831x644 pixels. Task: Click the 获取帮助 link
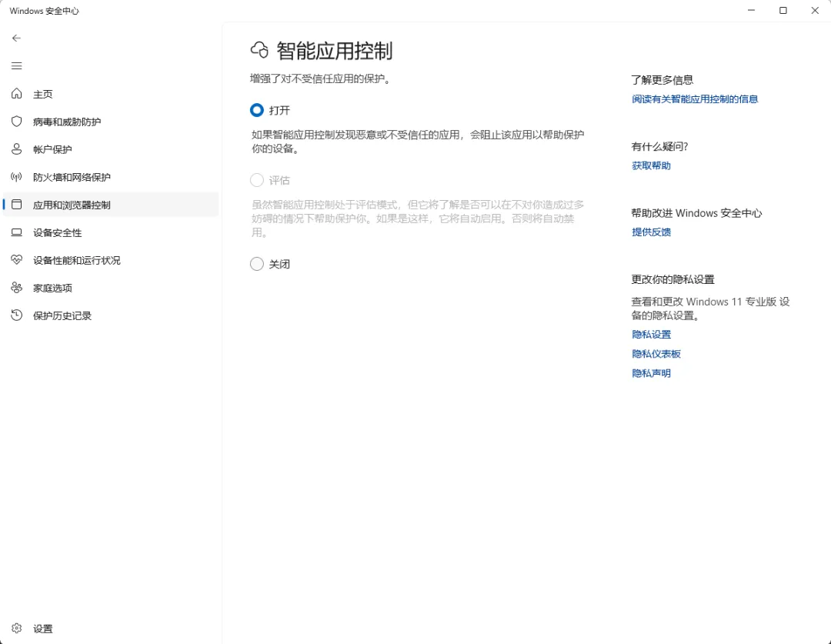(652, 166)
